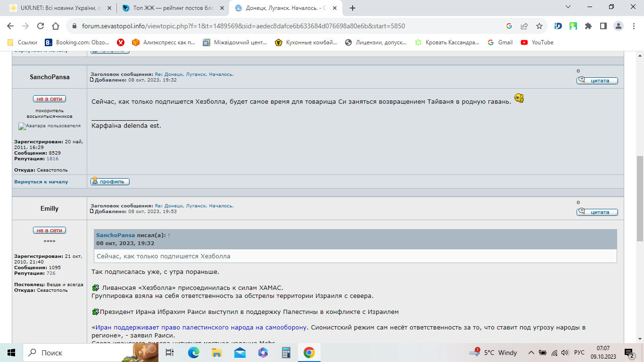This screenshot has width=644, height=362.
Task: Share this page via the share icon
Action: (x=524, y=26)
